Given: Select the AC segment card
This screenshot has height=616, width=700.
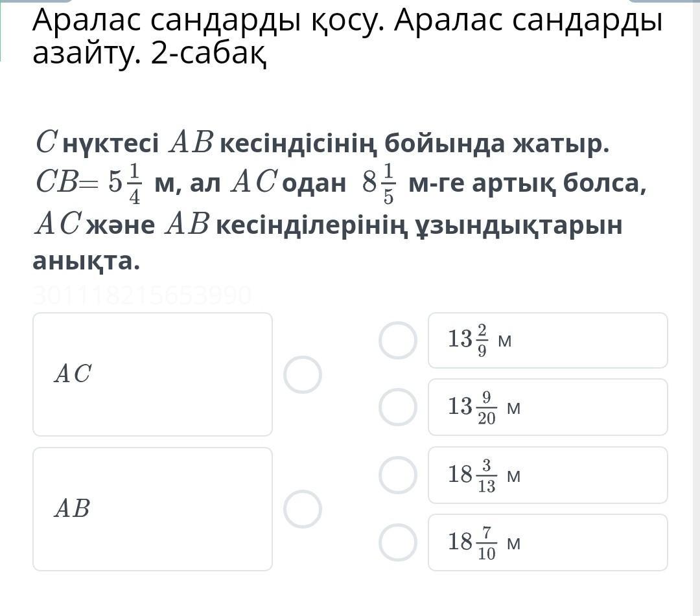Looking at the screenshot, I should click(x=152, y=374).
